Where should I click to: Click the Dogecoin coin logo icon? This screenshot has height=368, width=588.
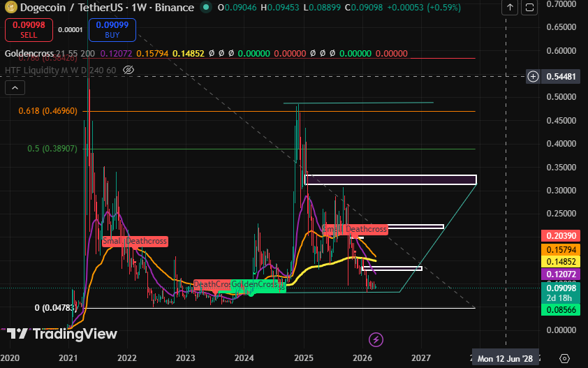click(x=10, y=7)
